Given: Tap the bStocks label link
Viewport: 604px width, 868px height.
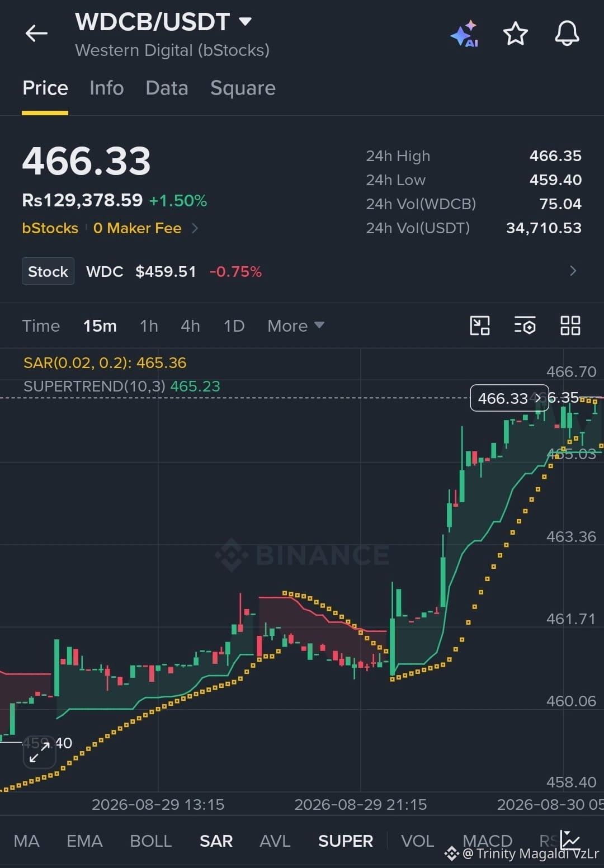Looking at the screenshot, I should [50, 228].
